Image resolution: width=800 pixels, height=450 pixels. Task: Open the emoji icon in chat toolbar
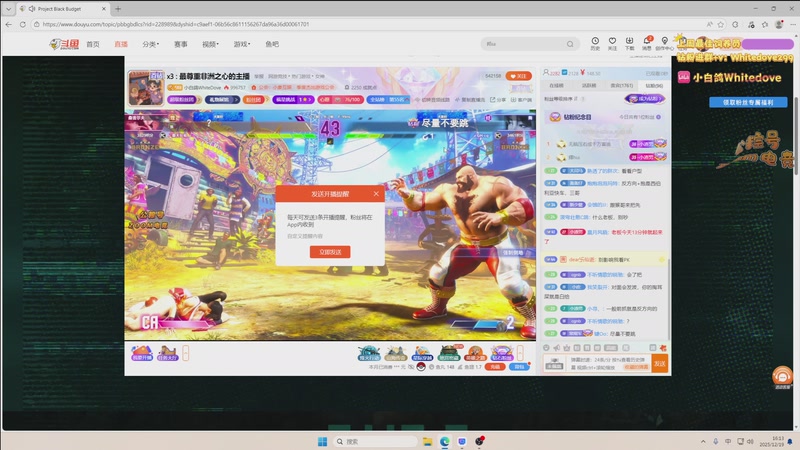pos(546,348)
